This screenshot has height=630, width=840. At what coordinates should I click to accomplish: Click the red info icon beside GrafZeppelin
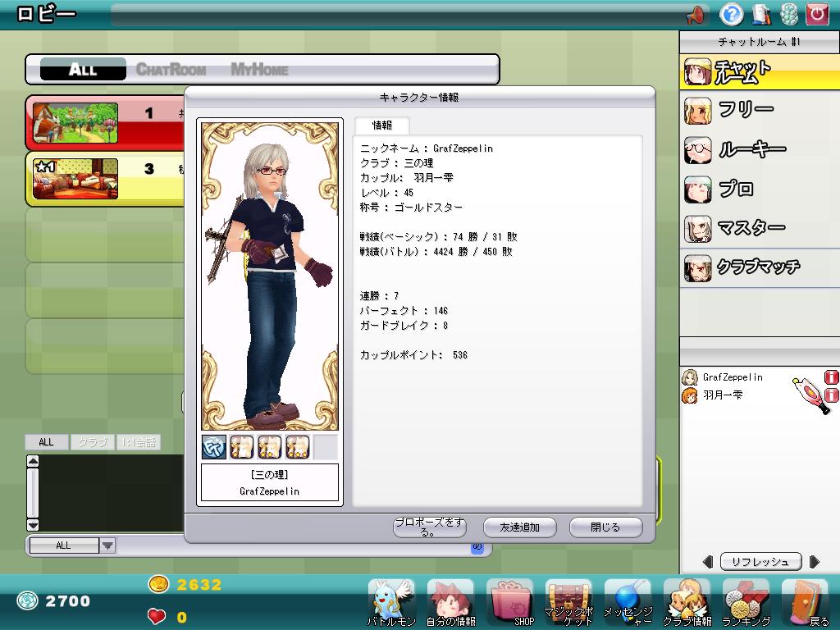point(831,377)
